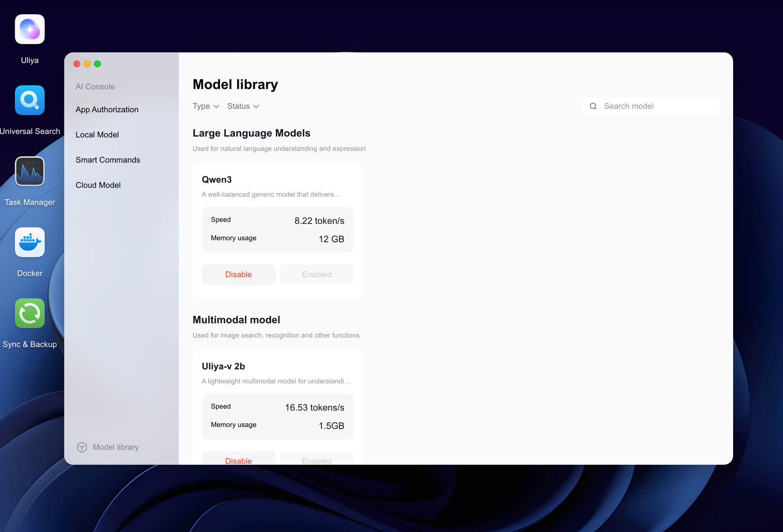Image resolution: width=783 pixels, height=532 pixels.
Task: Check the Enabled state of Qwen3
Action: click(x=317, y=274)
